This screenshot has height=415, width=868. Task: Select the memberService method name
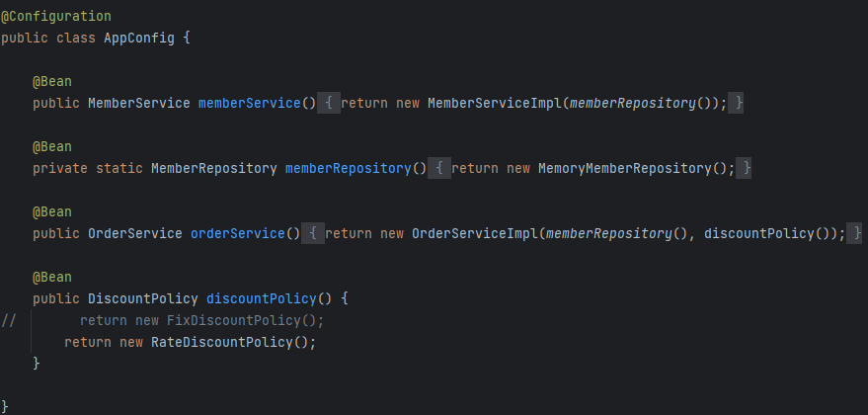click(x=250, y=103)
